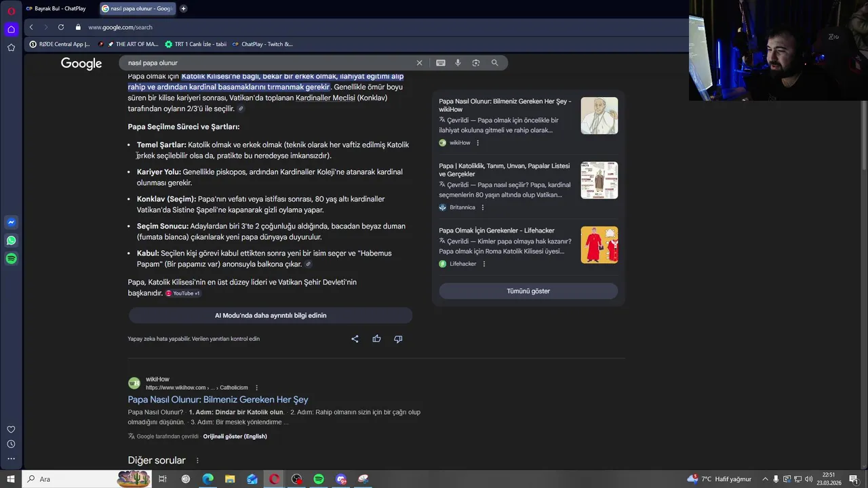868x488 pixels.
Task: Open bookmarks star in Opera sidebar
Action: point(11,47)
